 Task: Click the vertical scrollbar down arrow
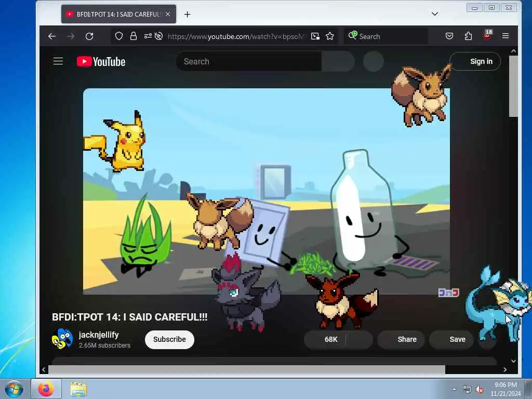click(x=513, y=361)
